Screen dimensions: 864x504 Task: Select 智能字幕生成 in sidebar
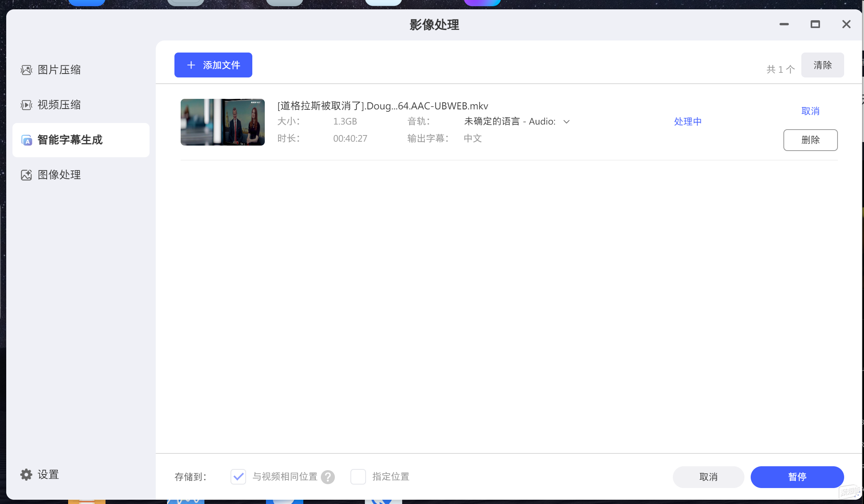click(81, 140)
